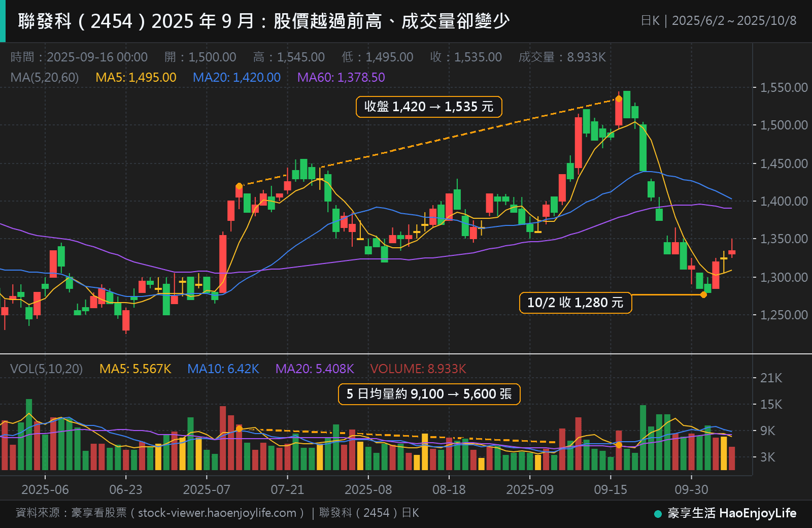The width and height of the screenshot is (812, 528).
Task: Click the orange volume marker near 09-15
Action: point(619,445)
